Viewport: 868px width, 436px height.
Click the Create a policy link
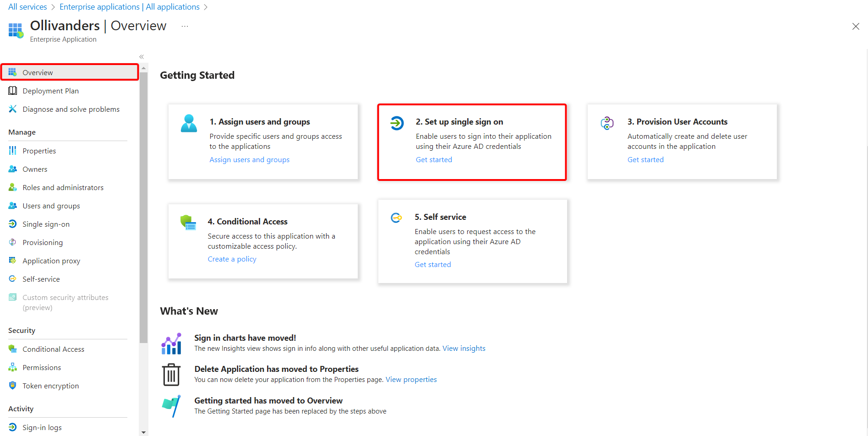point(232,259)
